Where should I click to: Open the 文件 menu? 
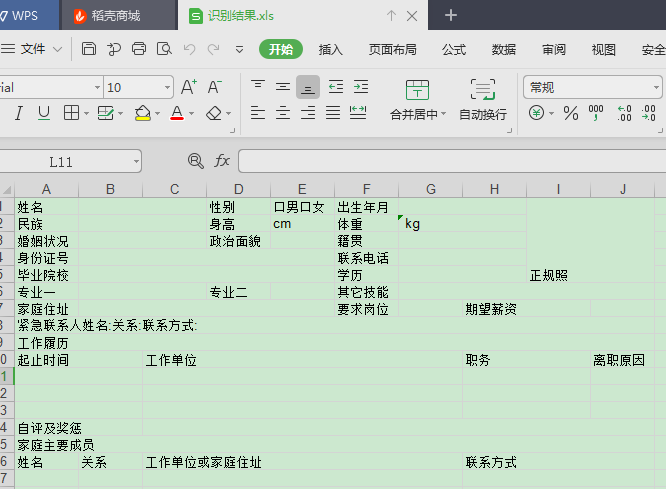click(31, 49)
